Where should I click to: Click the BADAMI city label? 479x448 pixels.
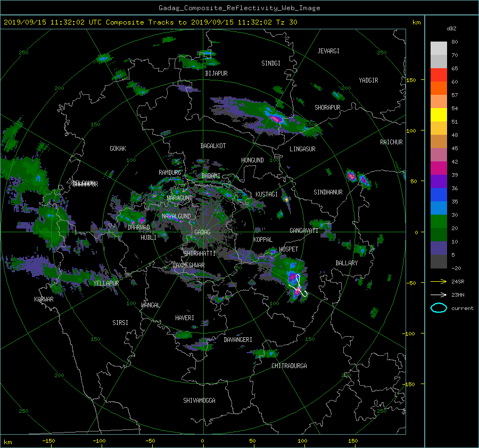point(211,176)
